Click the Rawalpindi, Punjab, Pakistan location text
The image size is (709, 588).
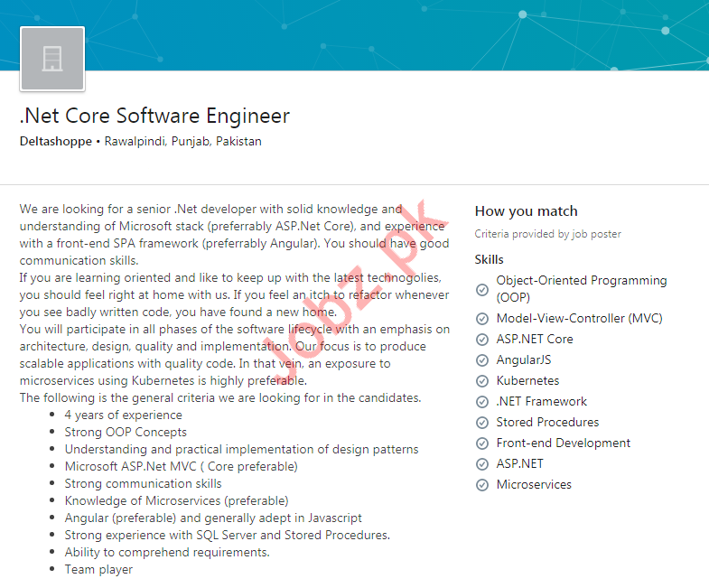(182, 142)
